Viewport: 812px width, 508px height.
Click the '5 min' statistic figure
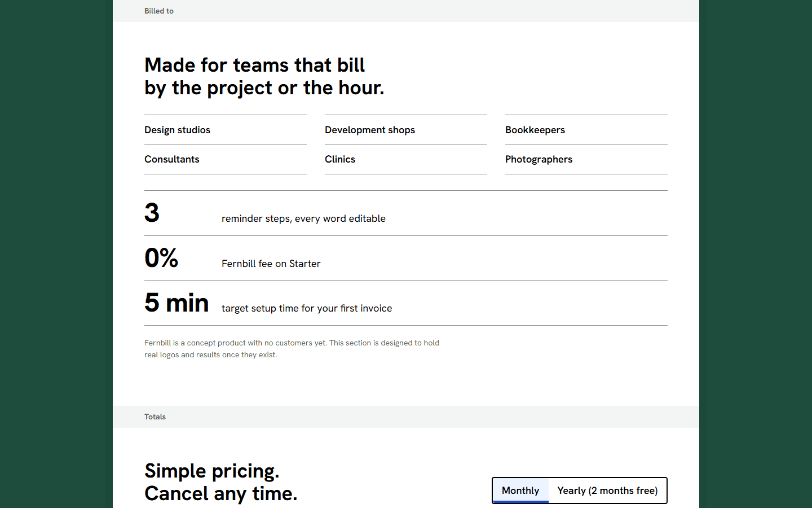tap(176, 303)
